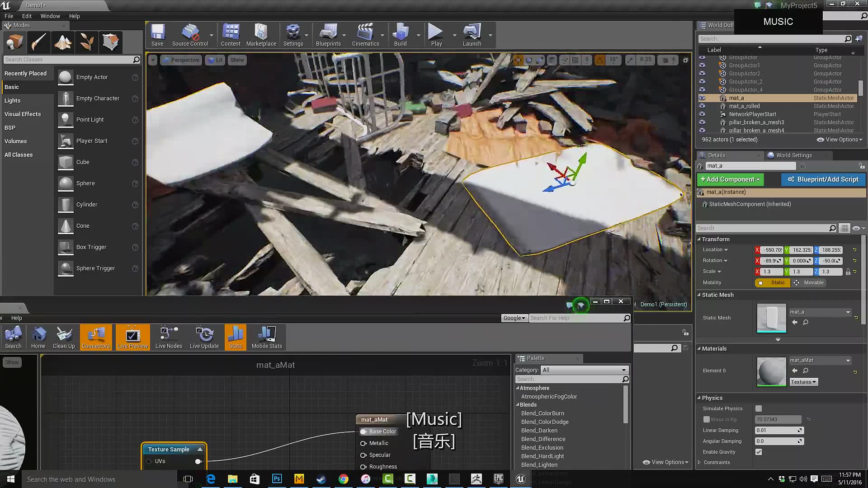Uncheck the Enable Gravity checkbox
Viewport: 868px width, 488px height.
point(759,452)
